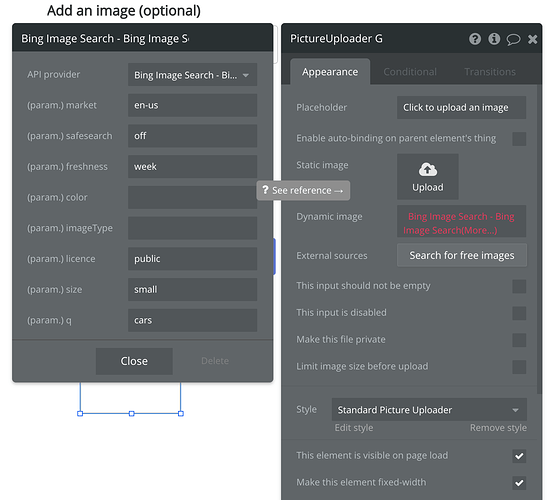This screenshot has width=557, height=500.
Task: Click the Remove style link
Action: coord(498,428)
